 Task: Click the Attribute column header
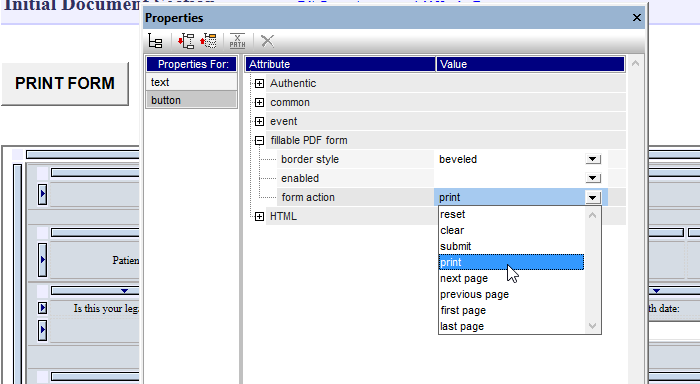point(340,64)
